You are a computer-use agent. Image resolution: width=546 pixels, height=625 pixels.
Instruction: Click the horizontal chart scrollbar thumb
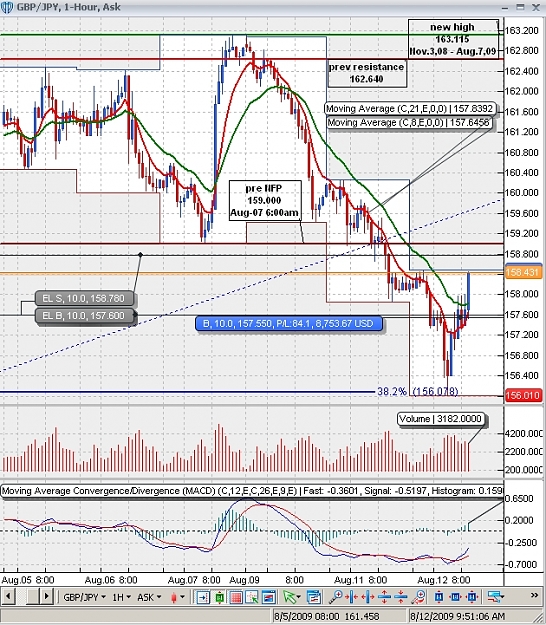[32, 597]
